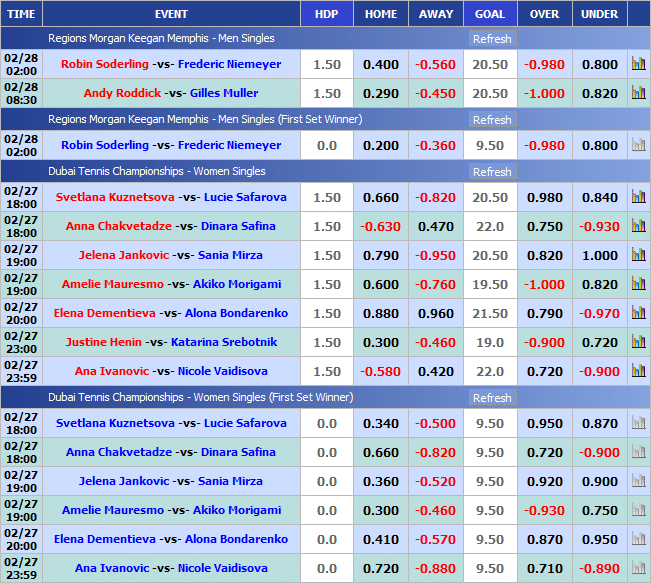This screenshot has height=583, width=651.
Task: Open chart icon for Soderling First Set Winner row
Action: pos(638,145)
